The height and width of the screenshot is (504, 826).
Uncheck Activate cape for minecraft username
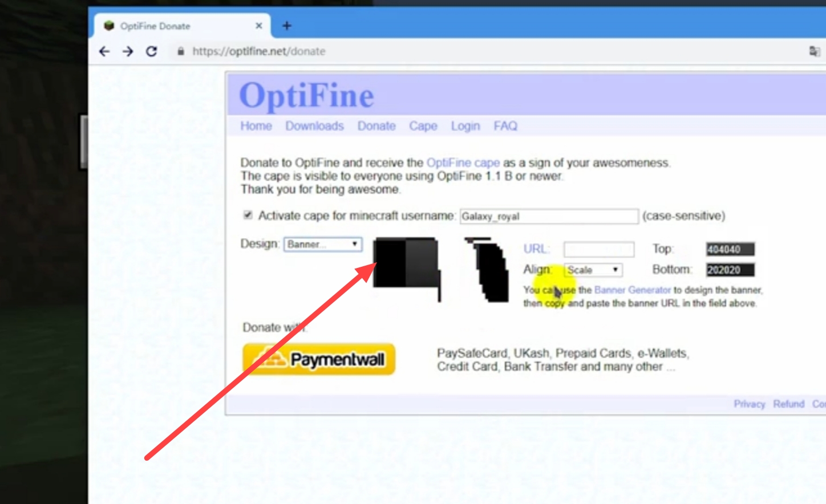tap(248, 215)
